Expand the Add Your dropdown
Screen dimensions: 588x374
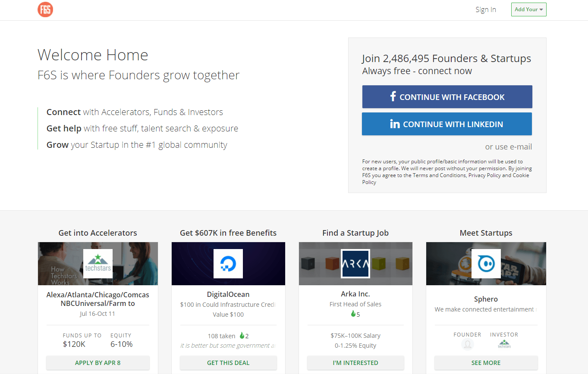pyautogui.click(x=528, y=9)
